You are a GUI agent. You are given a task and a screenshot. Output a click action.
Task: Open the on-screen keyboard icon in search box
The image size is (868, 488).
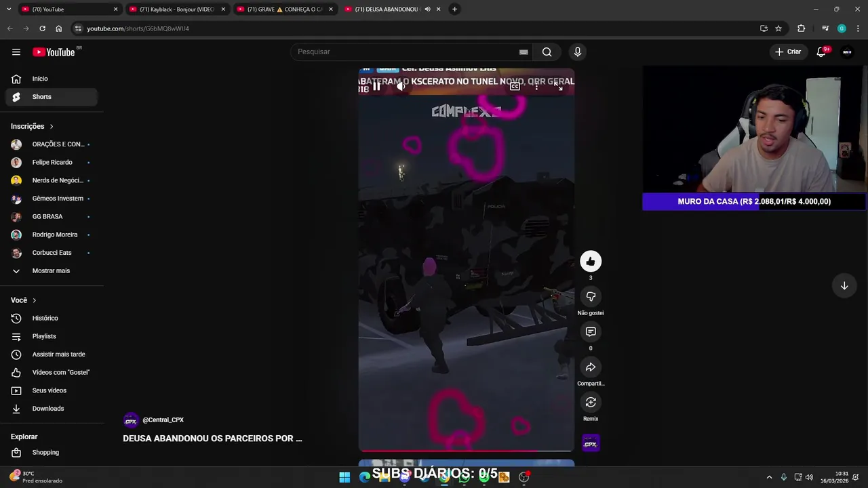(524, 52)
